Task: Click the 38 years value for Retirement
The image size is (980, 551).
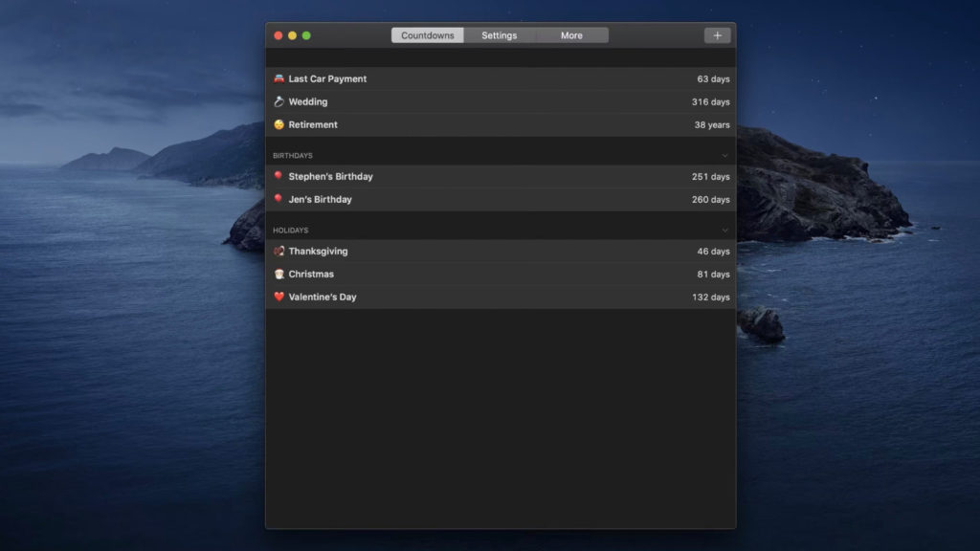Action: click(x=714, y=124)
